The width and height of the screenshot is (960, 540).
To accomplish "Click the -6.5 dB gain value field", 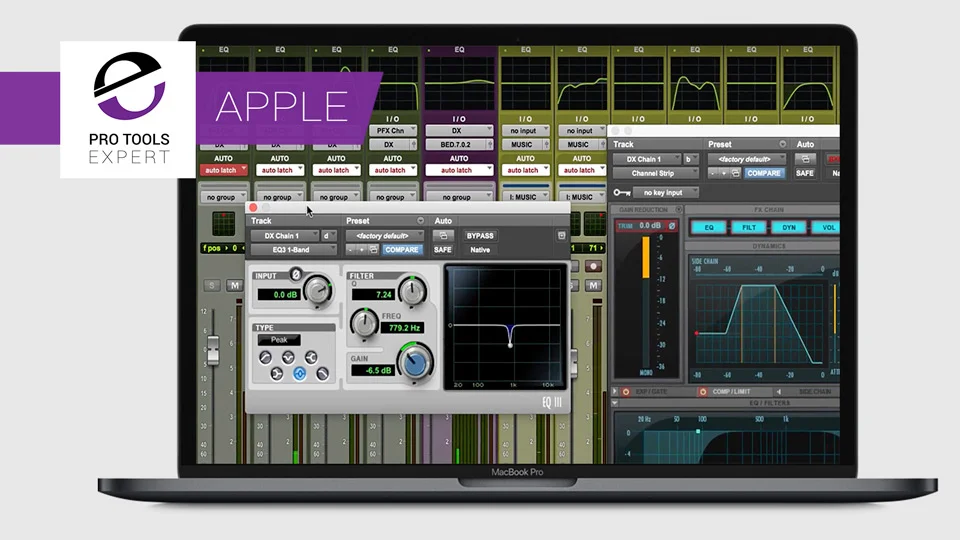I will [373, 370].
